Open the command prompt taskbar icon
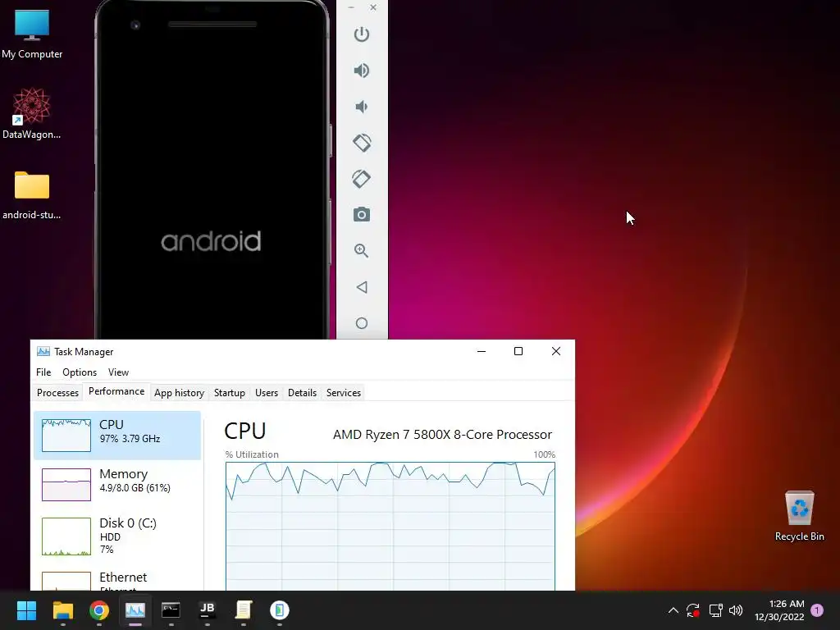 [x=171, y=610]
